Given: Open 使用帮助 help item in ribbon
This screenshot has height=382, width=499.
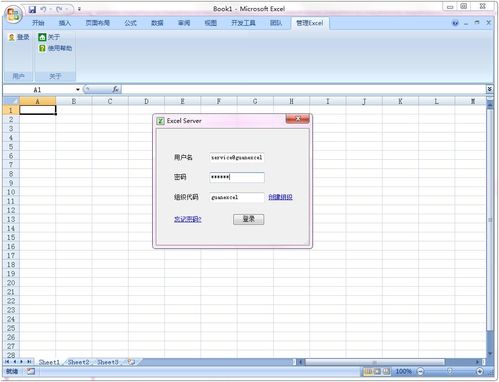Looking at the screenshot, I should point(55,48).
